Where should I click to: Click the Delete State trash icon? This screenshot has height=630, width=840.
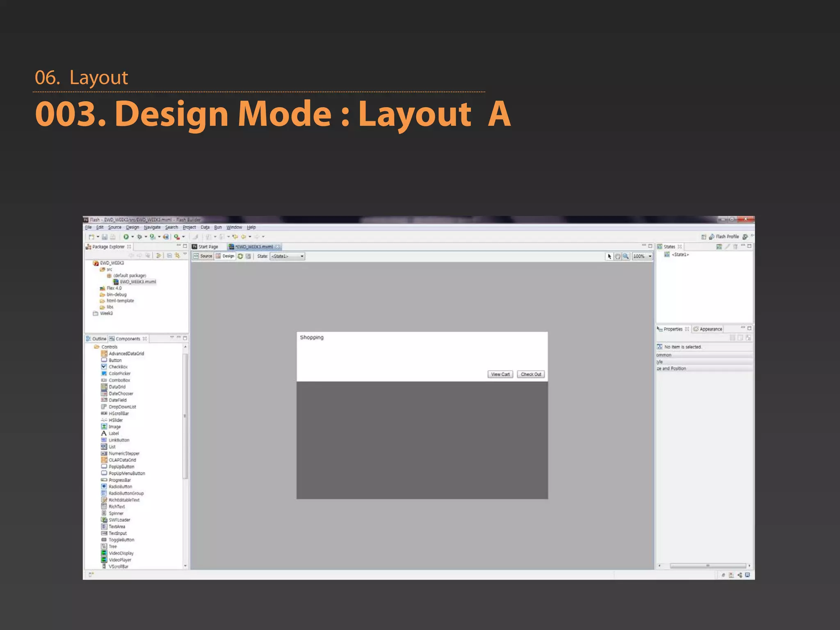(x=735, y=247)
